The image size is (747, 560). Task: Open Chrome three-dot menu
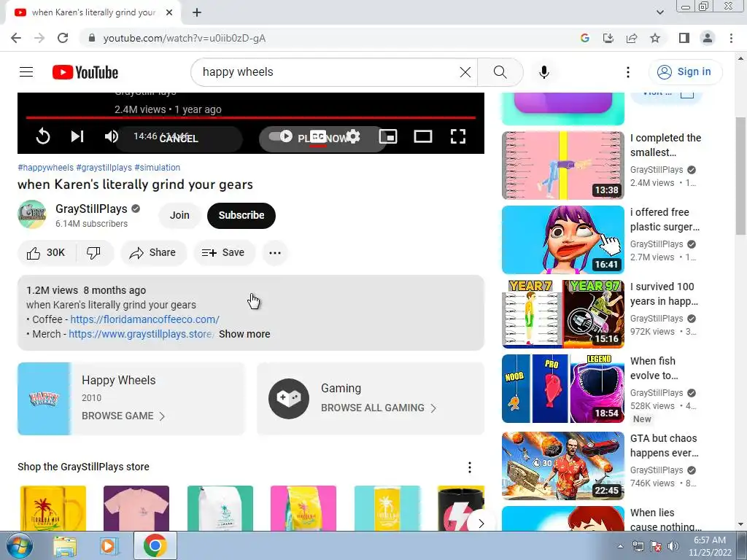pos(731,38)
